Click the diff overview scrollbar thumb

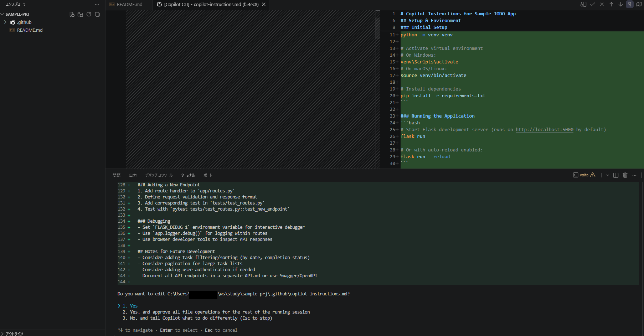pyautogui.click(x=377, y=28)
